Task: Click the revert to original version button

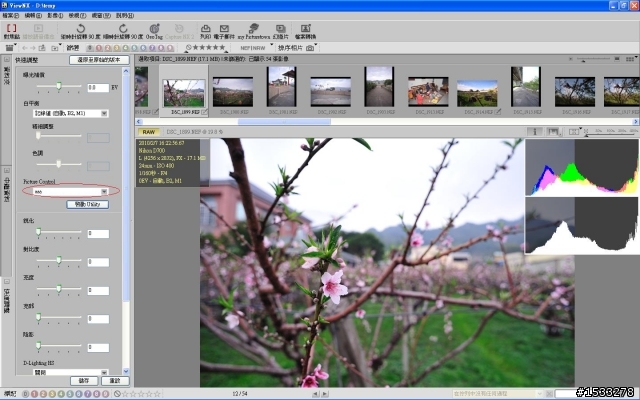Action: pyautogui.click(x=99, y=60)
